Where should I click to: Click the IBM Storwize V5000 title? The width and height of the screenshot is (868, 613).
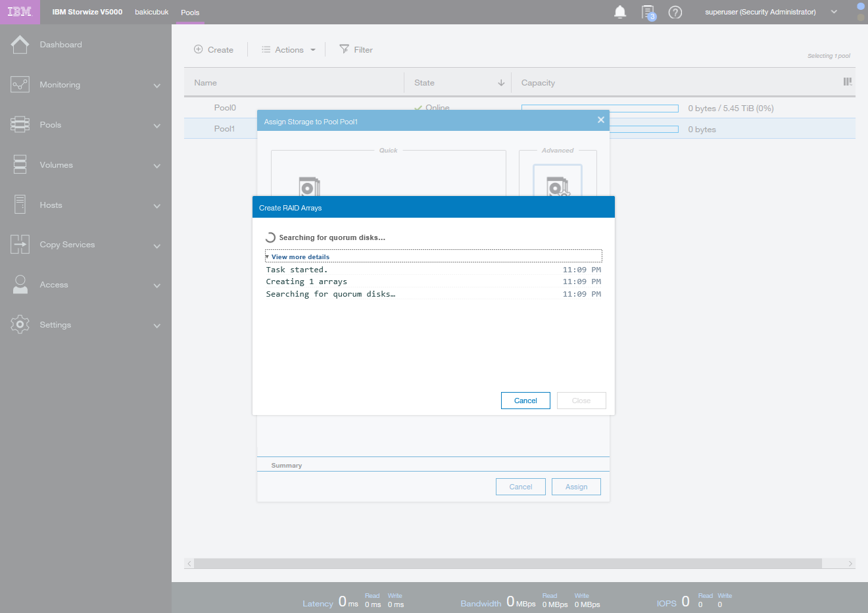(87, 12)
